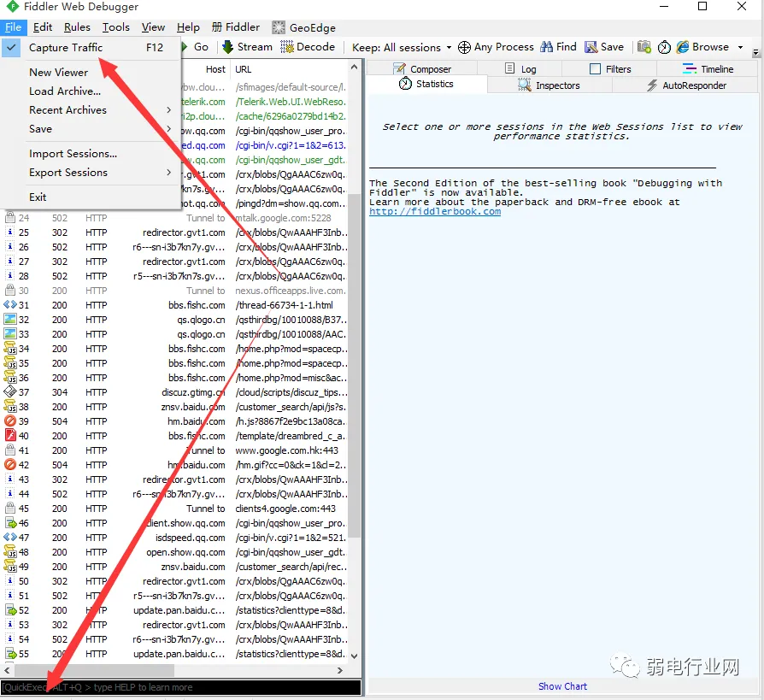Select session 37 not-modified diamond icon

(9, 391)
